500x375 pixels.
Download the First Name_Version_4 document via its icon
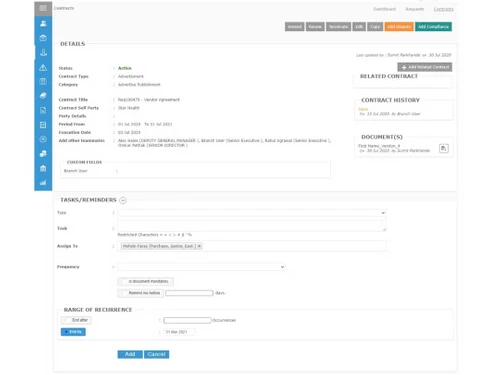pyautogui.click(x=444, y=148)
